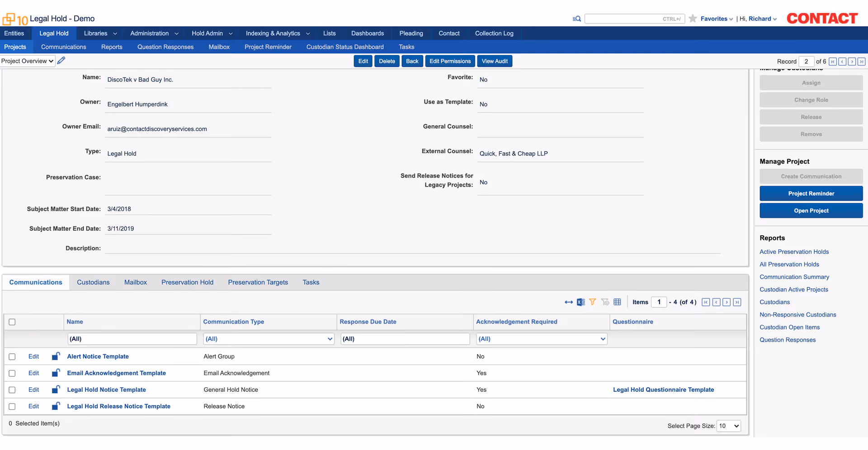The height and width of the screenshot is (450, 868).
Task: Click the Record number field
Action: 807,61
